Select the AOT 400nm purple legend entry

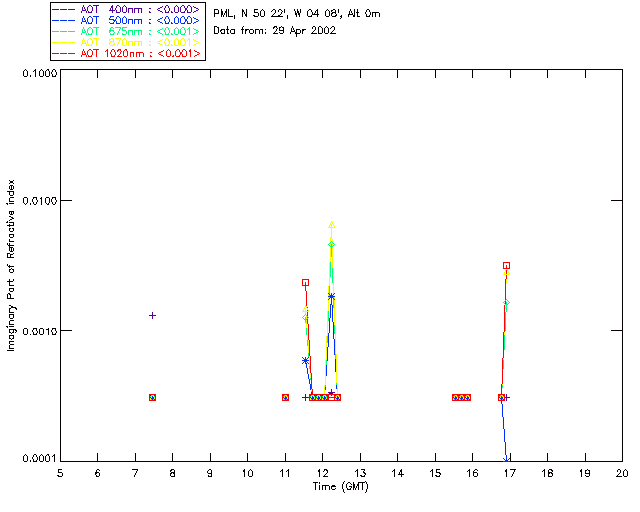pos(127,9)
